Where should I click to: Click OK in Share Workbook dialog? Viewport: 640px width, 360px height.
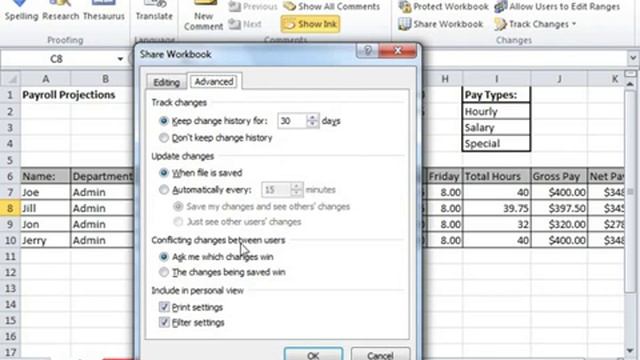(x=313, y=354)
